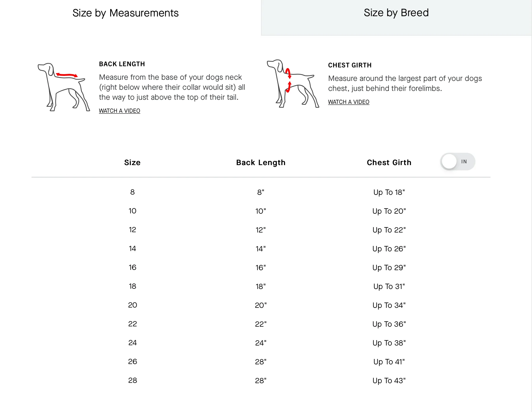Click the CHEST GIRTH heading text
532x412 pixels.
click(350, 65)
